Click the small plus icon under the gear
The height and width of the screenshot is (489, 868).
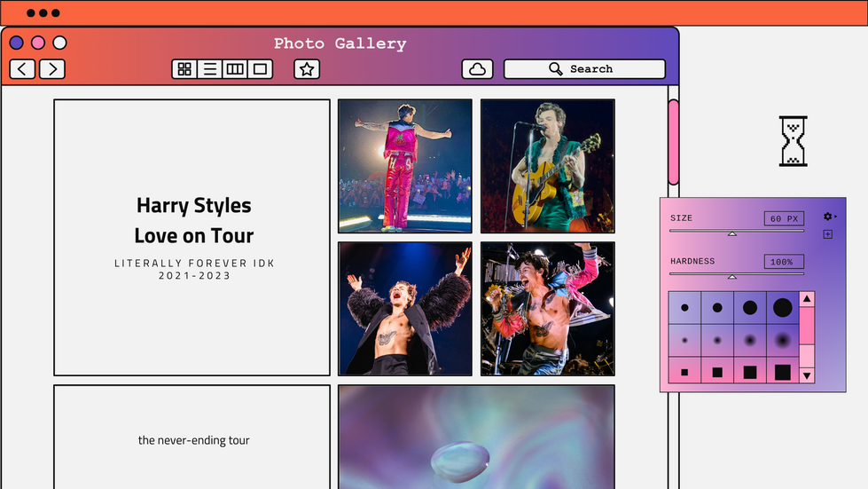827,234
